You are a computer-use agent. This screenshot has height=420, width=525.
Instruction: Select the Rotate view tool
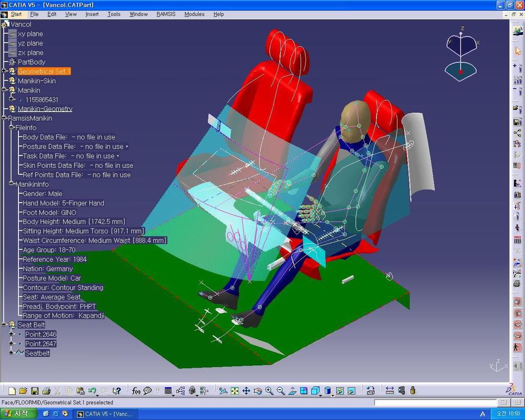pos(258,391)
